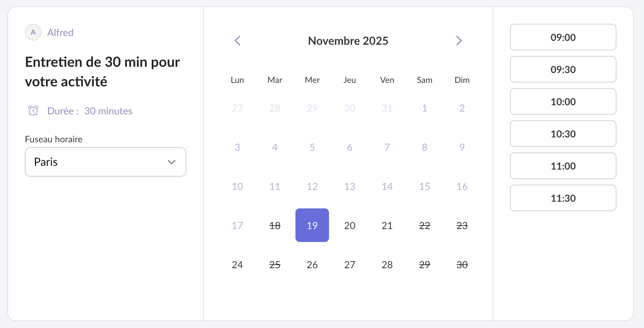Select the 09:00 time slot
The width and height of the screenshot is (644, 328).
[563, 37]
